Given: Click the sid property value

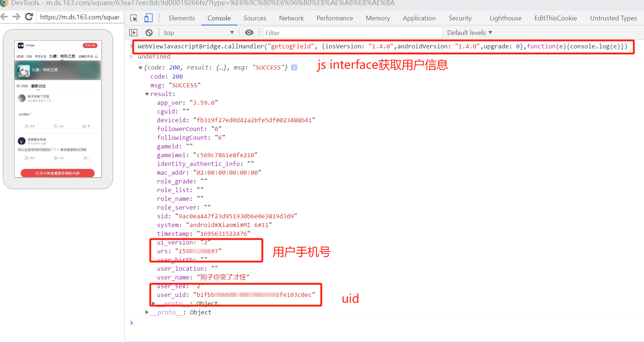Looking at the screenshot, I should 236,216.
